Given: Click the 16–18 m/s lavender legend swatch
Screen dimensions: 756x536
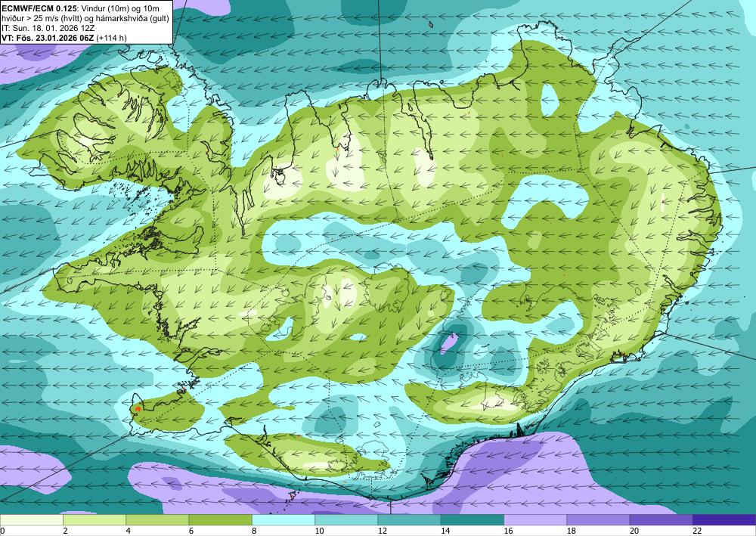Looking at the screenshot, I should [x=535, y=520].
